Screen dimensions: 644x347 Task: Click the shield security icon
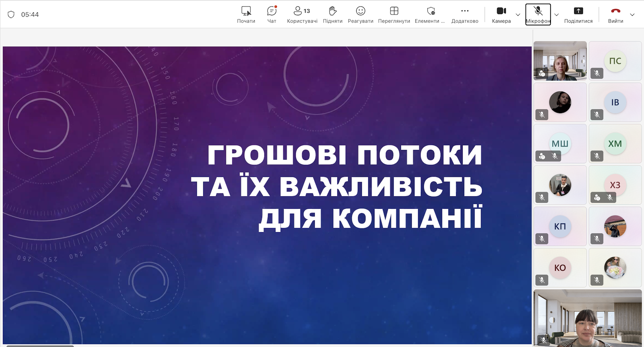11,15
